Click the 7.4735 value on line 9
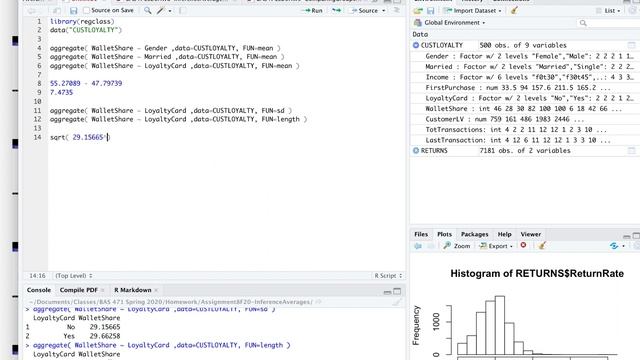 click(61, 93)
